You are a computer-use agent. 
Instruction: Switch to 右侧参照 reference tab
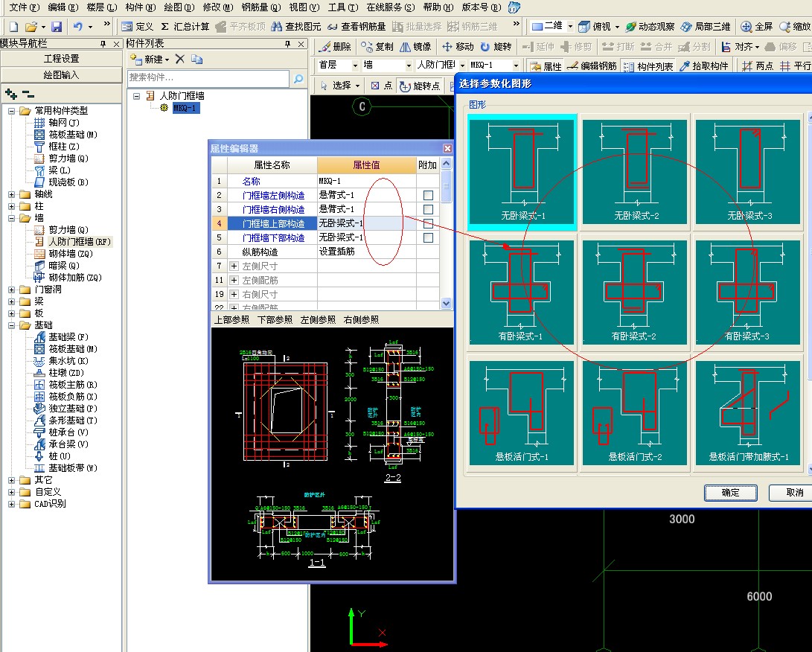click(361, 319)
